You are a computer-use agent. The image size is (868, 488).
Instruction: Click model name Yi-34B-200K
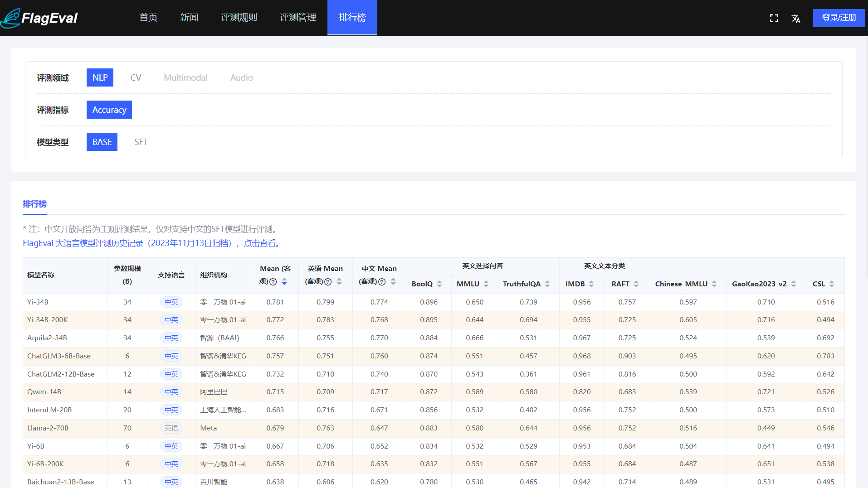point(47,319)
